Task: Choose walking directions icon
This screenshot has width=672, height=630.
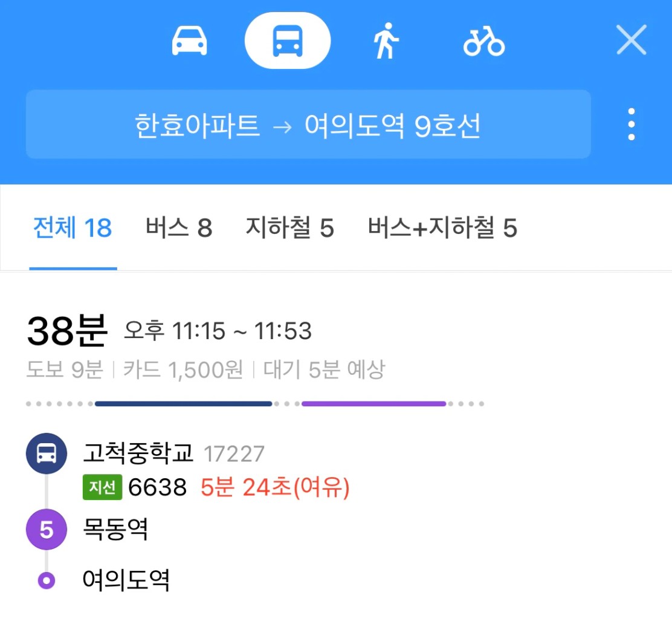Action: [x=386, y=41]
